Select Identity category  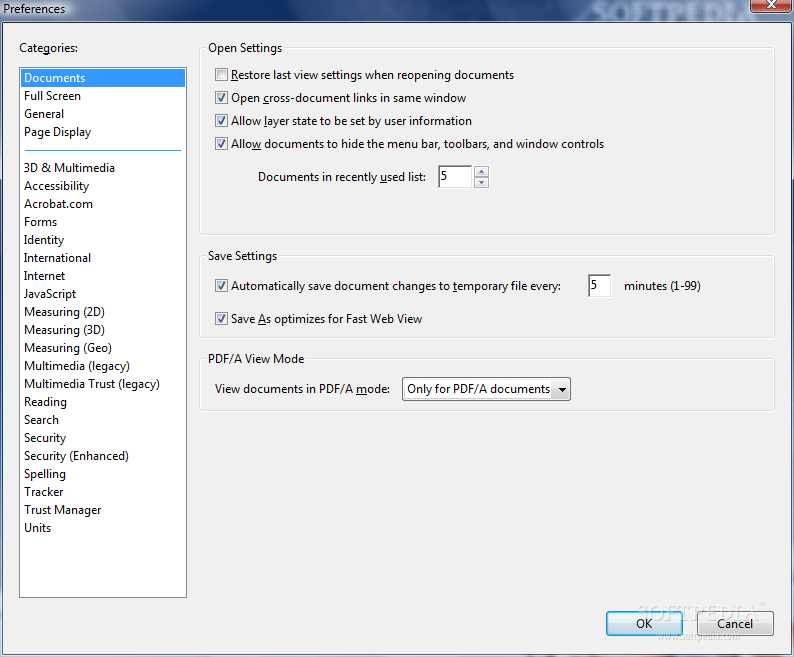[x=103, y=240]
